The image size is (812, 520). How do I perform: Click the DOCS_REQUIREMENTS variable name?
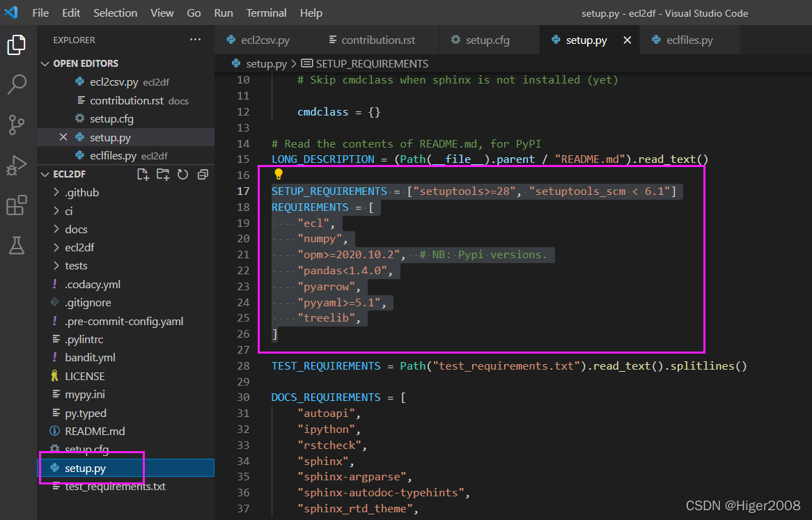(x=326, y=397)
